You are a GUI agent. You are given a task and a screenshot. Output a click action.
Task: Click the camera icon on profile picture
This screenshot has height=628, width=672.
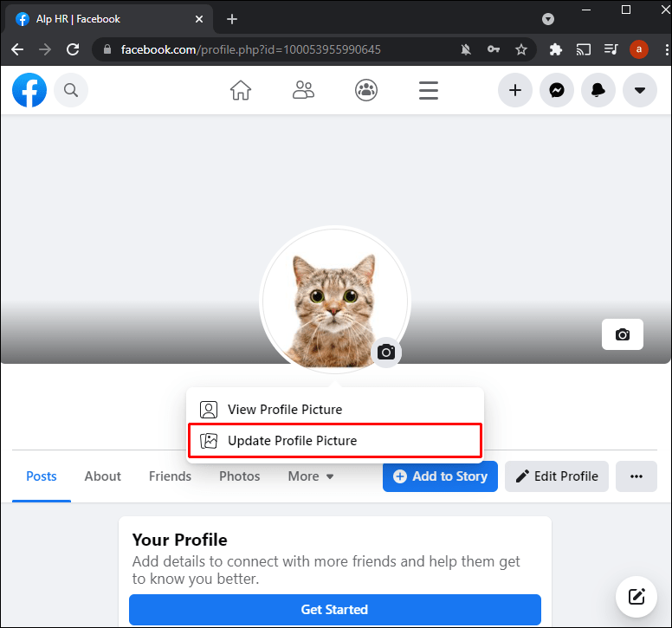(x=386, y=352)
